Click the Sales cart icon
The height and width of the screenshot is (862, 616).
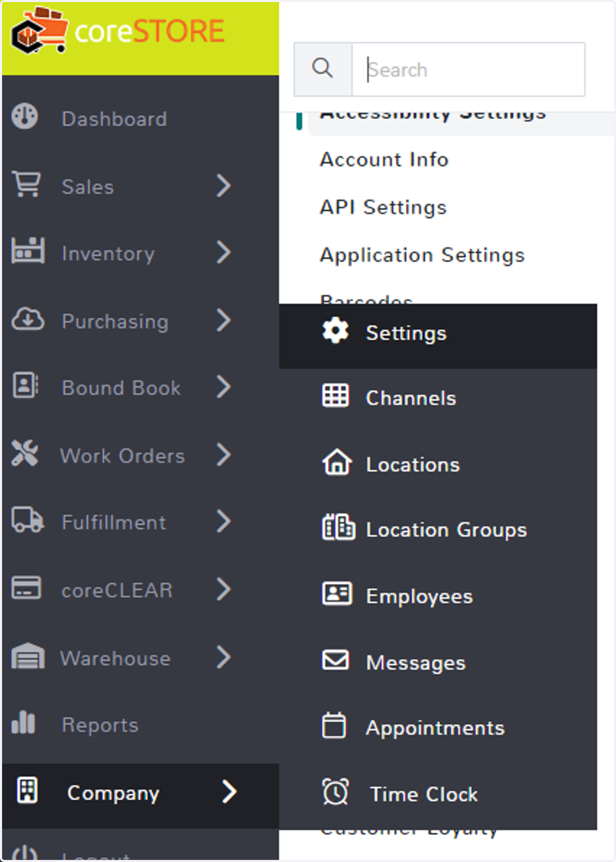[27, 184]
